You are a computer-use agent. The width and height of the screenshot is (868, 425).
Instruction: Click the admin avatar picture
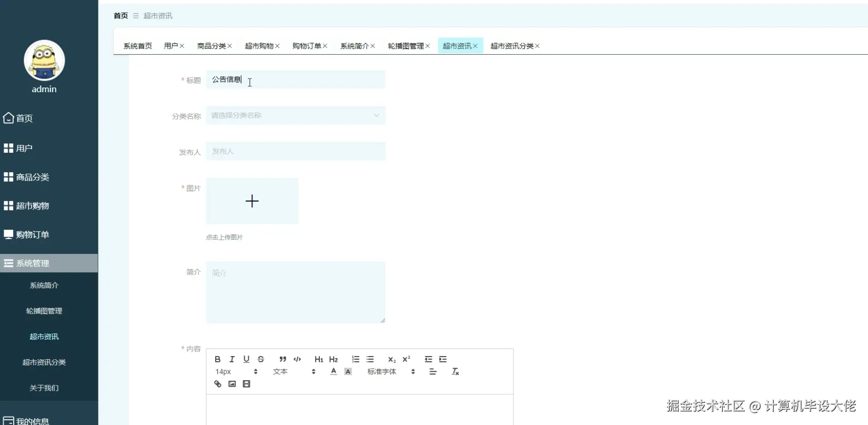44,60
